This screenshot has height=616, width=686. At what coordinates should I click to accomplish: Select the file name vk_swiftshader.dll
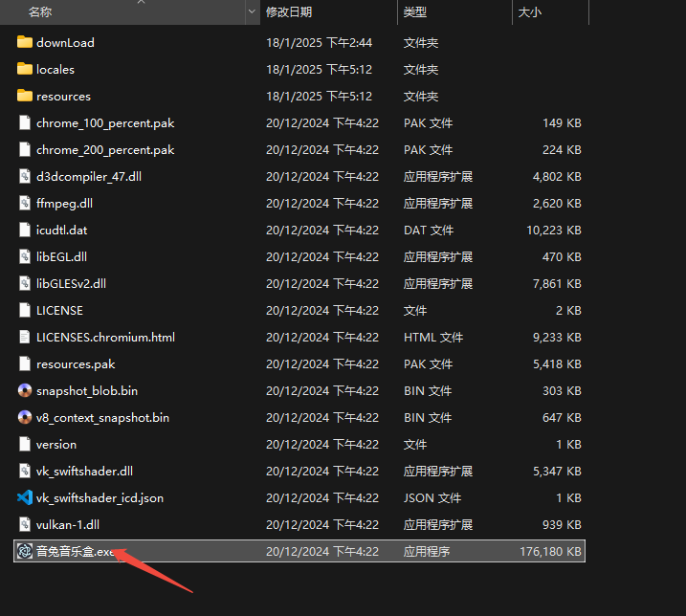point(84,472)
